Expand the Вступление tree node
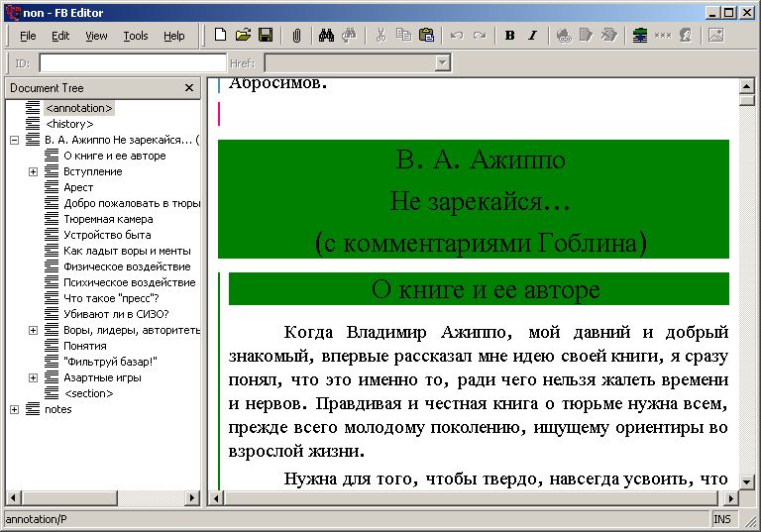Viewport: 761px width, 532px height. [x=33, y=171]
